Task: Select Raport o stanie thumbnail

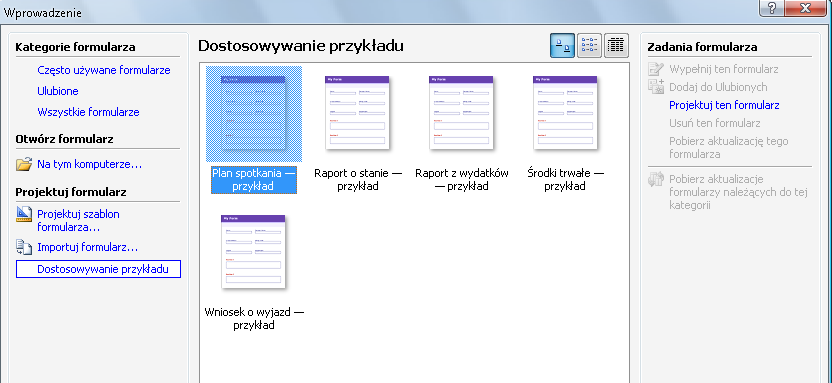Action: pos(358,114)
